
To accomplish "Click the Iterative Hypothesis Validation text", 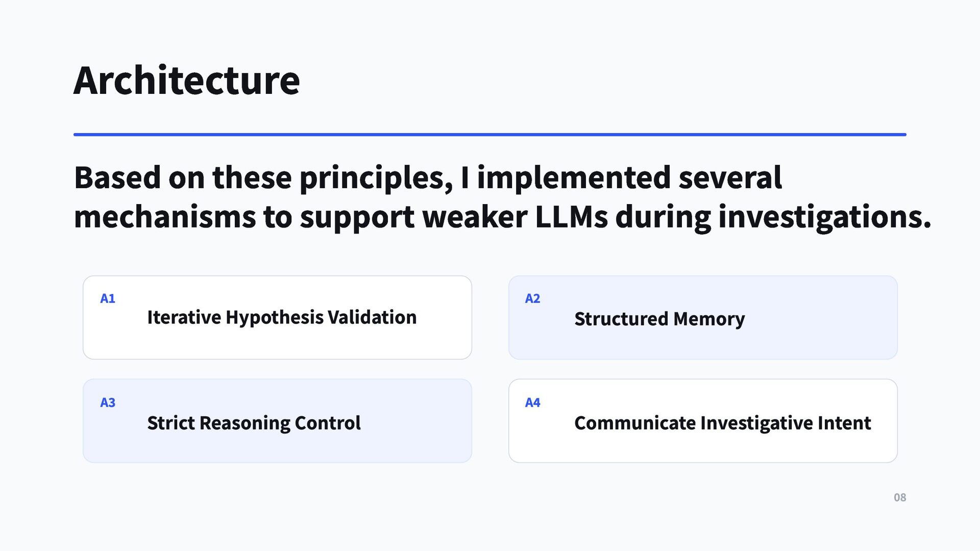I will click(282, 317).
